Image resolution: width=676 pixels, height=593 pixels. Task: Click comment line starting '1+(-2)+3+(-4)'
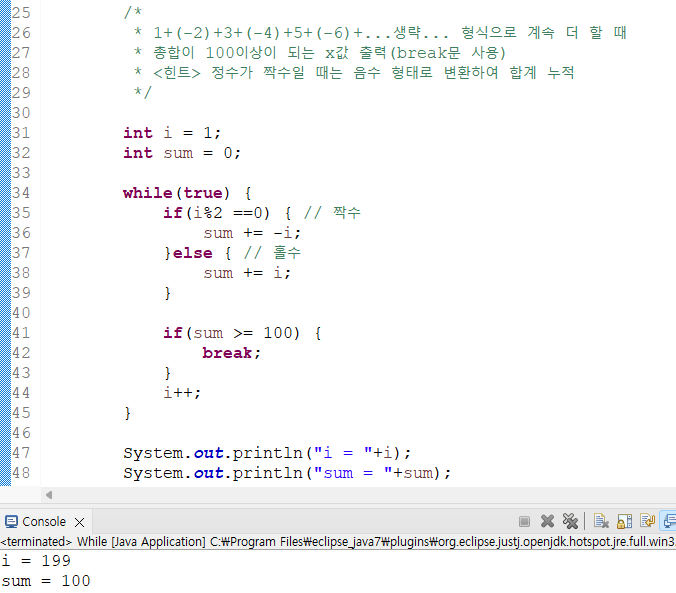pos(380,33)
